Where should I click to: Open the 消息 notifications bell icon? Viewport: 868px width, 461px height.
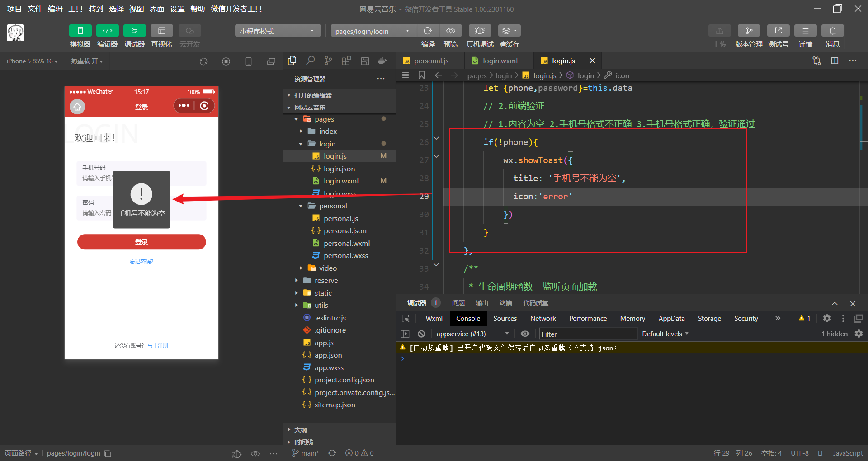click(832, 31)
